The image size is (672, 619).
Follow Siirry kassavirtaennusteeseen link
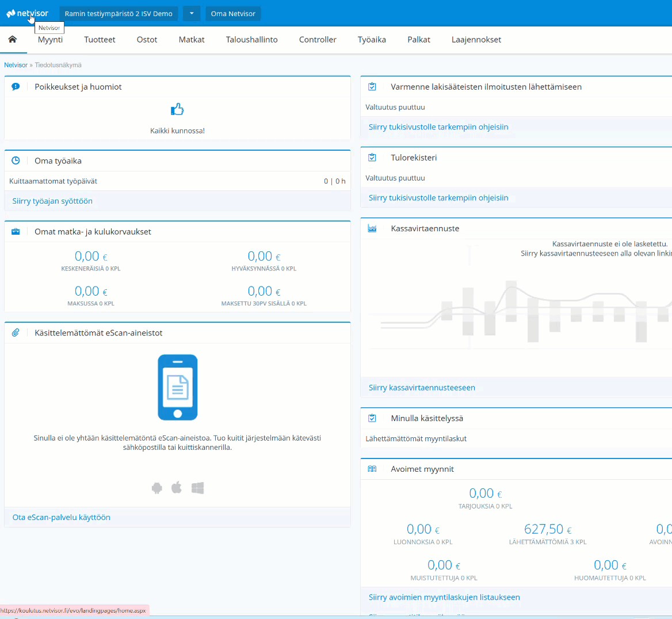tap(422, 388)
